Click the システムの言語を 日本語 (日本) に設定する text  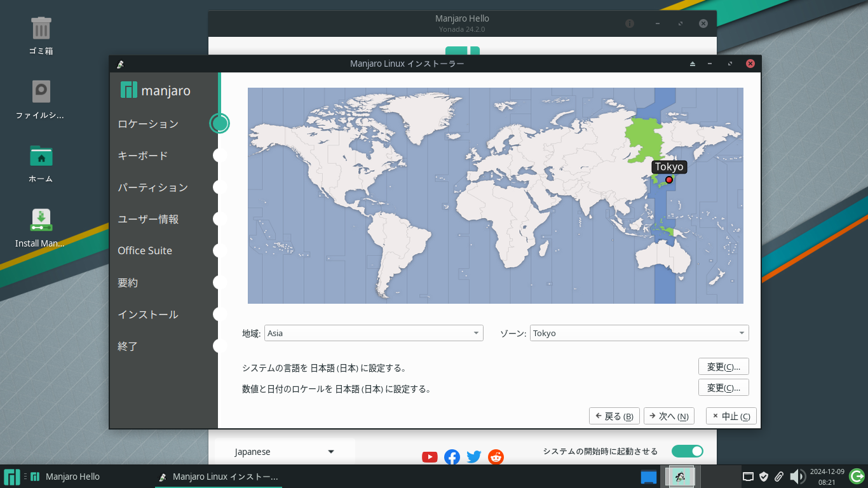[324, 368]
